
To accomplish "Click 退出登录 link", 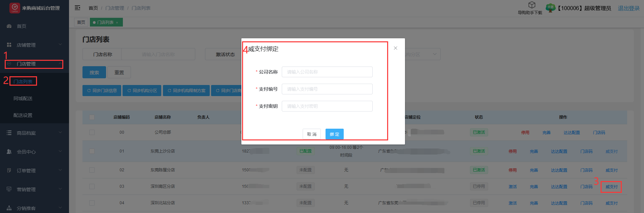I will (629, 8).
